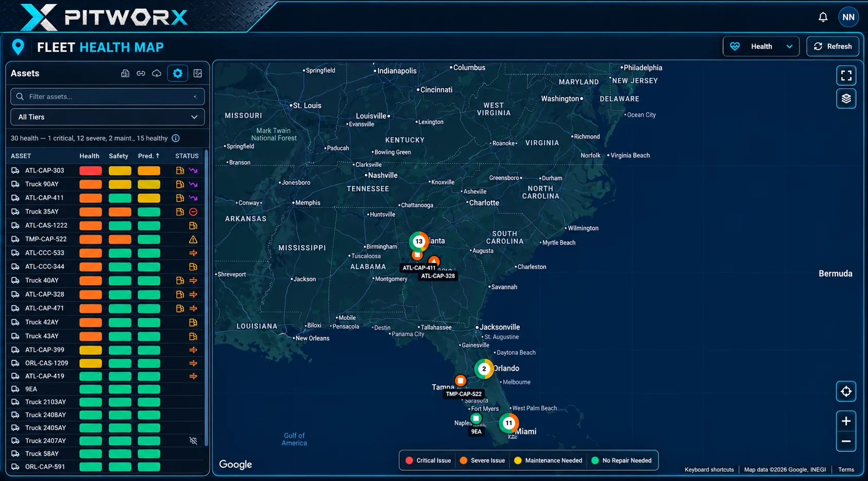The height and width of the screenshot is (481, 868).
Task: Open the map Terms link
Action: [846, 470]
